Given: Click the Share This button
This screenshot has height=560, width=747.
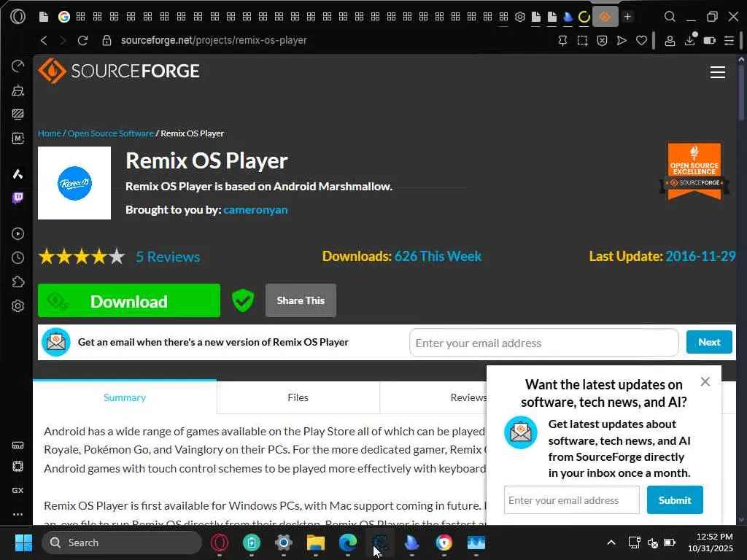Looking at the screenshot, I should tap(301, 300).
